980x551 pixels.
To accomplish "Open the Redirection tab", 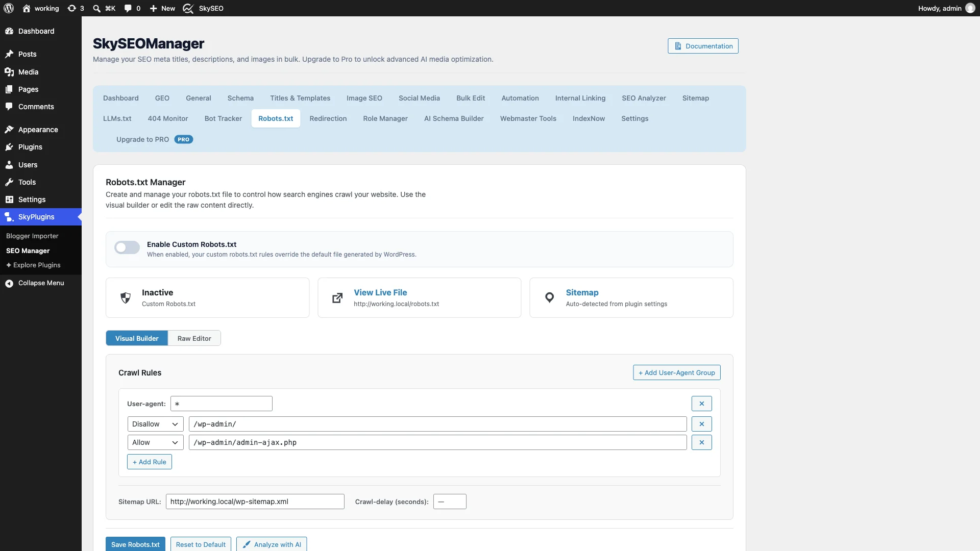I will [328, 118].
